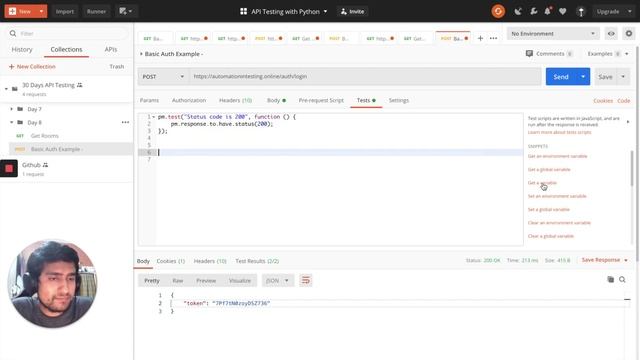Open the Authorization tab
The width and height of the screenshot is (640, 360).
[189, 100]
